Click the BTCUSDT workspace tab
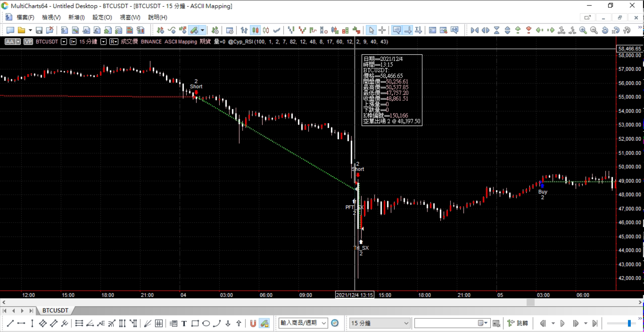This screenshot has width=644, height=332. (x=55, y=310)
